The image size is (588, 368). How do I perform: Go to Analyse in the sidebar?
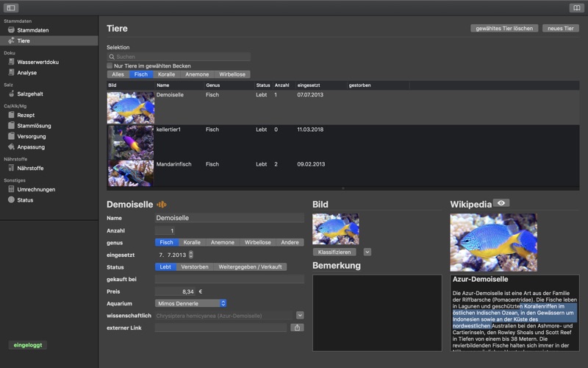[27, 73]
